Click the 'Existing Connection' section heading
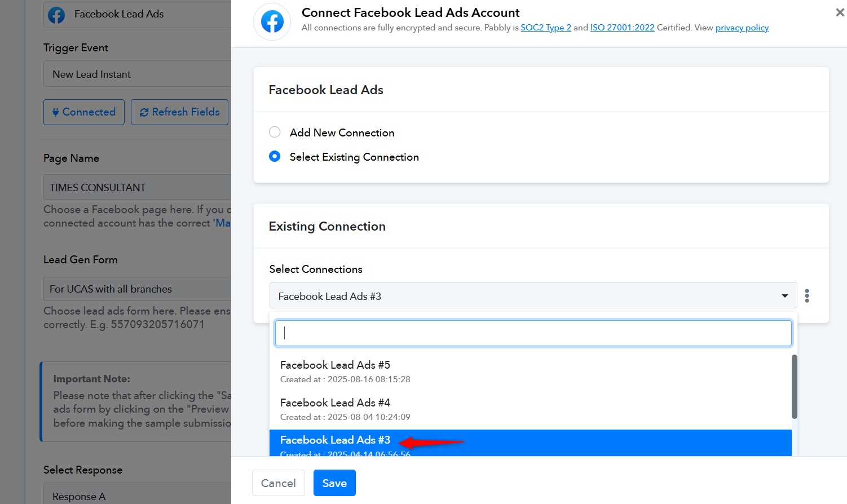 tap(327, 226)
